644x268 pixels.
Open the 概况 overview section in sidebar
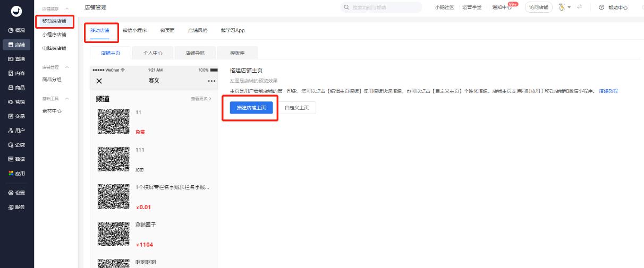[16, 30]
